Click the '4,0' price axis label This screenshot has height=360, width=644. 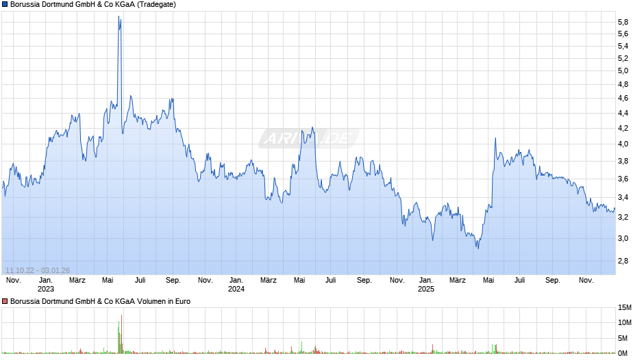click(623, 144)
